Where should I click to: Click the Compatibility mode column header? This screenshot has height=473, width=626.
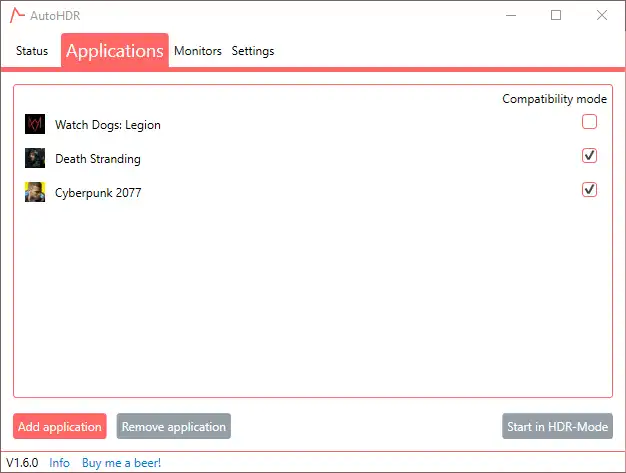555,99
